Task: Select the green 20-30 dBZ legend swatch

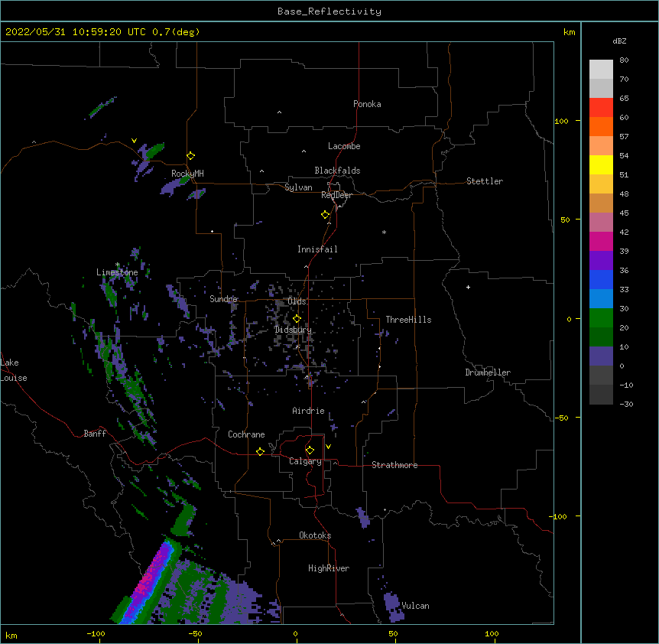Action: (601, 318)
